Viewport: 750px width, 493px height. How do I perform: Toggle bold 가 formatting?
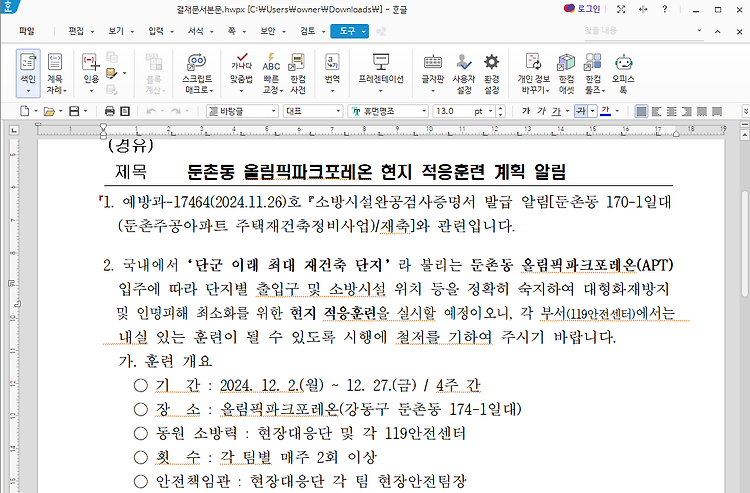click(526, 111)
